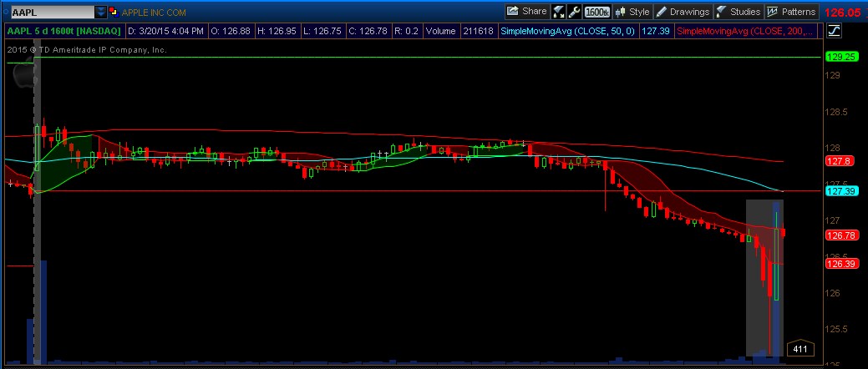Image resolution: width=868 pixels, height=369 pixels.
Task: Click the AAPL 5 d 1600t [NASDAQ] label
Action: pyautogui.click(x=64, y=32)
